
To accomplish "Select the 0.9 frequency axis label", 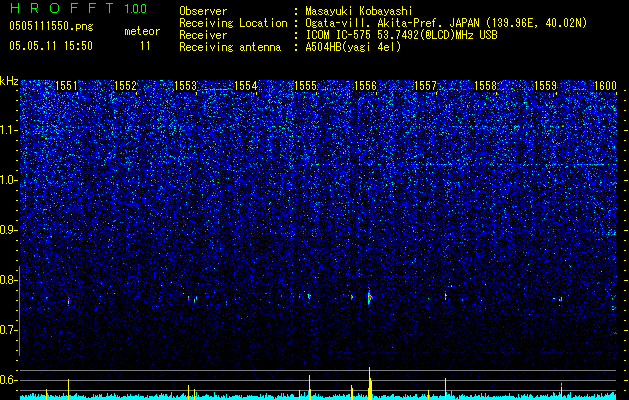I will coord(9,230).
